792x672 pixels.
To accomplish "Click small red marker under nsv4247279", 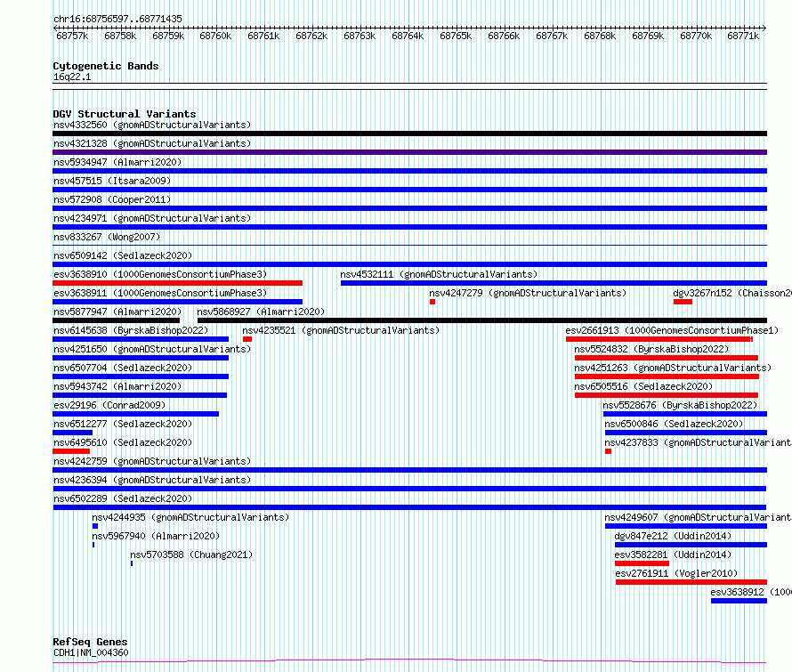I will coord(432,302).
